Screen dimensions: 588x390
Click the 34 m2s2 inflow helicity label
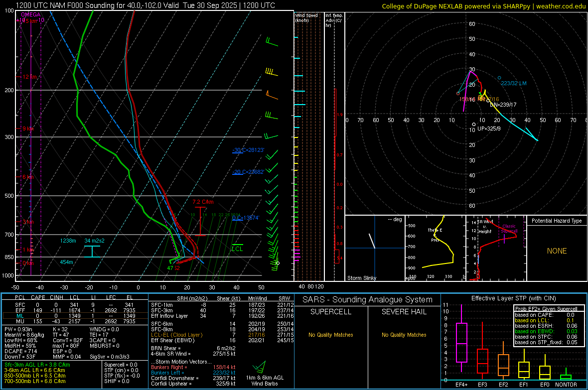tap(94, 241)
